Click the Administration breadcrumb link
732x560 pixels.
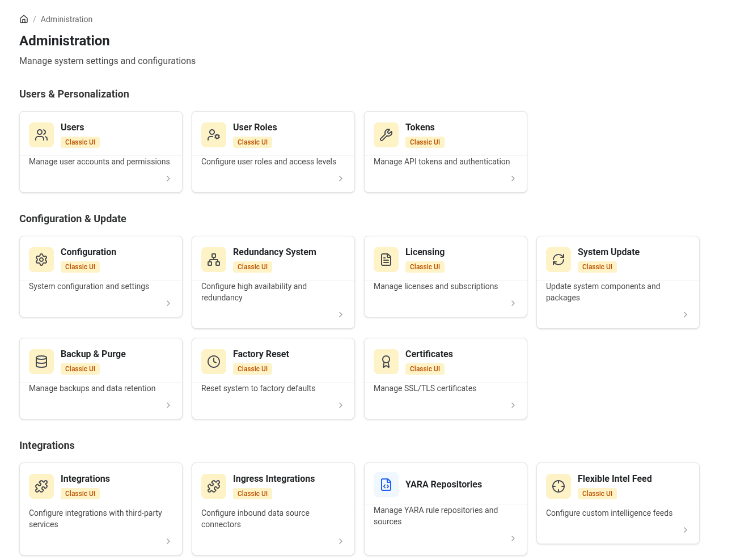66,19
